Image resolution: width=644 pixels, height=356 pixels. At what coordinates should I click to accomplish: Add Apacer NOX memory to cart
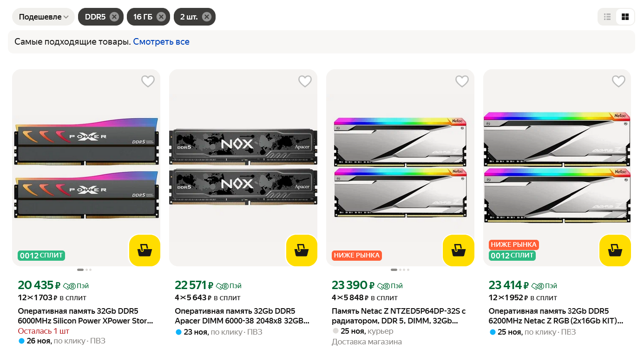(x=302, y=251)
